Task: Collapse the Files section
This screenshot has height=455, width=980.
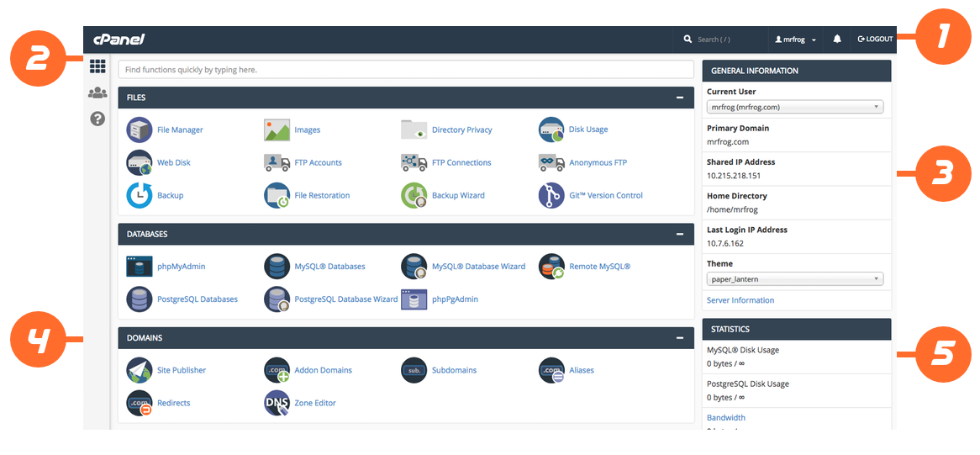Action: click(679, 98)
